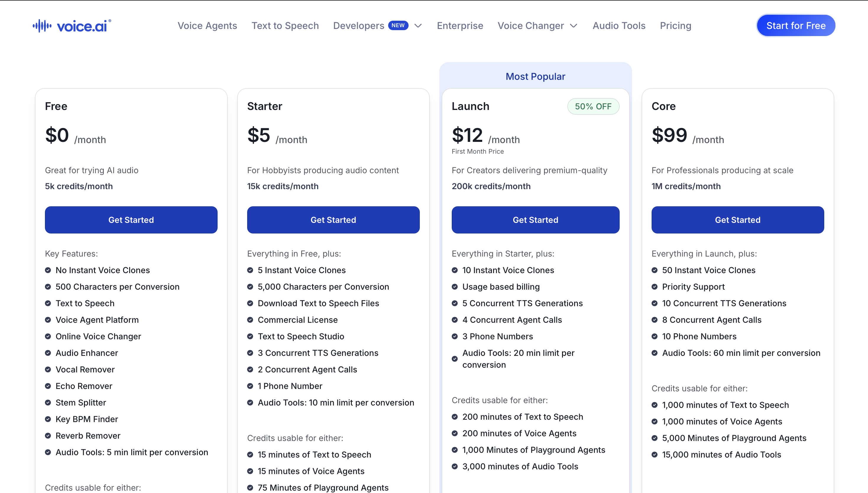Click the check icon beside Reverb Remover
The width and height of the screenshot is (868, 493).
pos(48,436)
